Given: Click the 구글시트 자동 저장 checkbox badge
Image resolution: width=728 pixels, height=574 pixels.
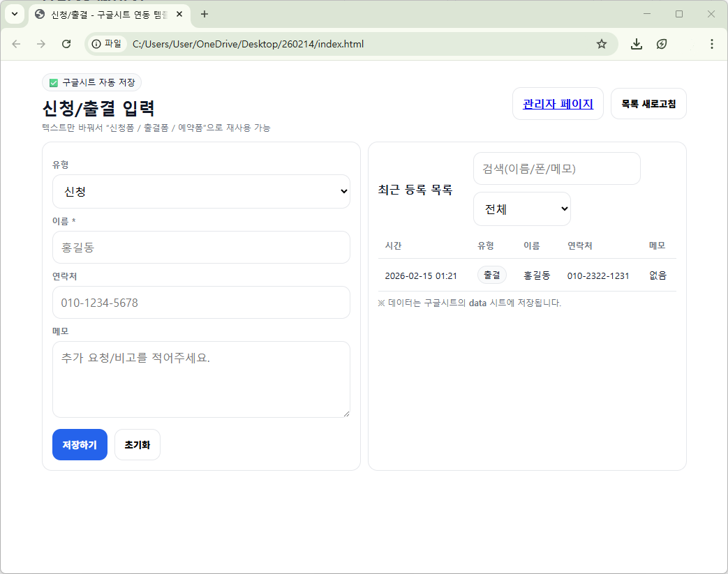Looking at the screenshot, I should [92, 82].
